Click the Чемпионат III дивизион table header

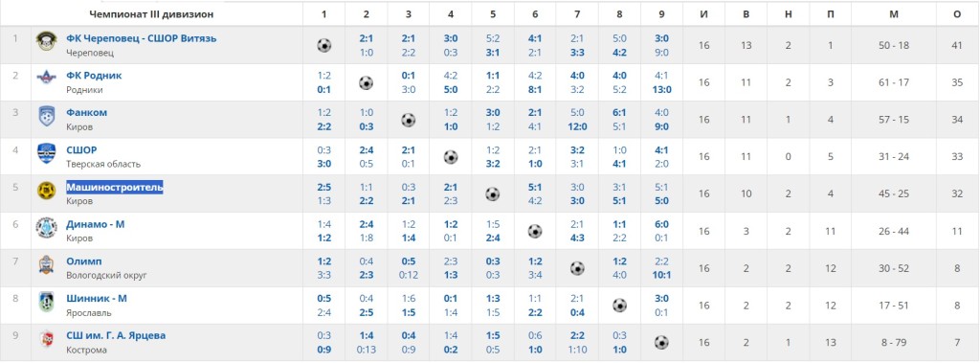(151, 13)
